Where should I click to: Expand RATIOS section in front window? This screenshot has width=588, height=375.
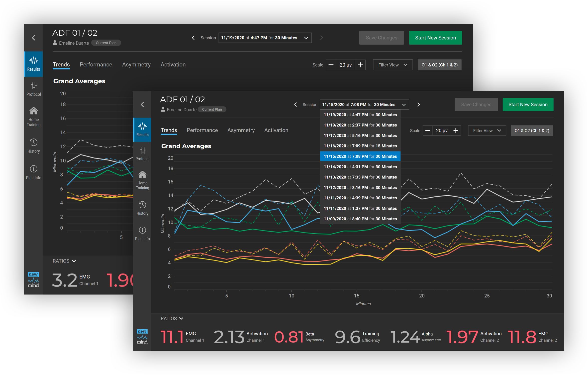pyautogui.click(x=172, y=319)
